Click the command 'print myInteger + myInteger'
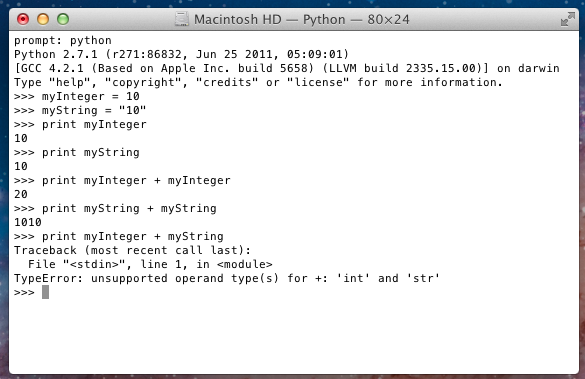This screenshot has height=379, width=585. (136, 181)
